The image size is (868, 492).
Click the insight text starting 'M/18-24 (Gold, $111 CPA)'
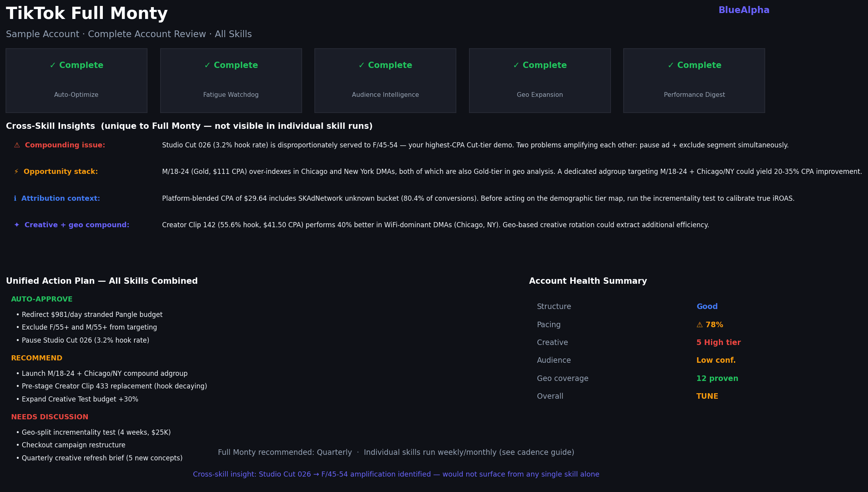(x=512, y=172)
